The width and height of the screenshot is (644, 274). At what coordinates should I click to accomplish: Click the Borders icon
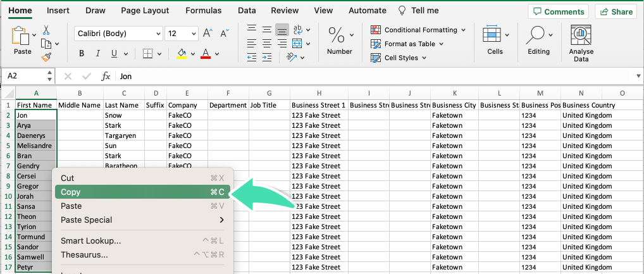[x=147, y=53]
